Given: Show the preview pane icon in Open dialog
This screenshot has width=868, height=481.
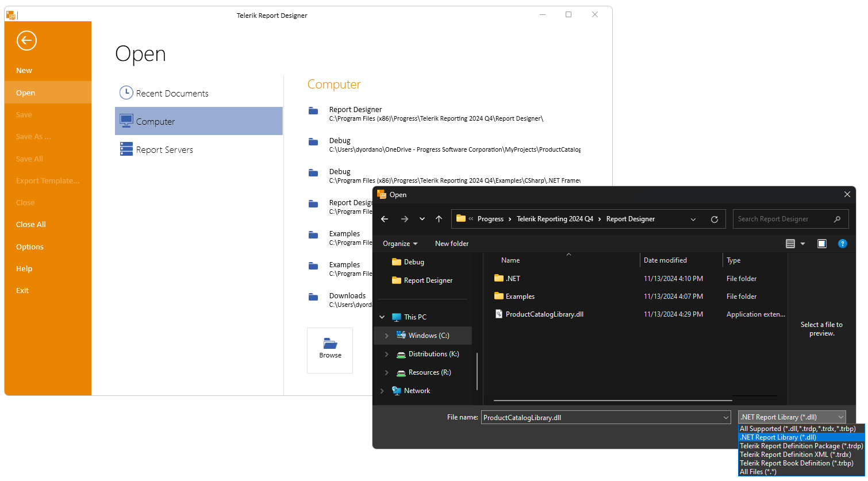Looking at the screenshot, I should (x=821, y=243).
